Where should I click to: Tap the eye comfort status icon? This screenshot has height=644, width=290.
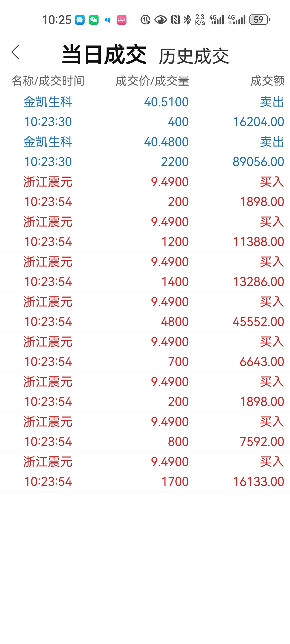[161, 20]
